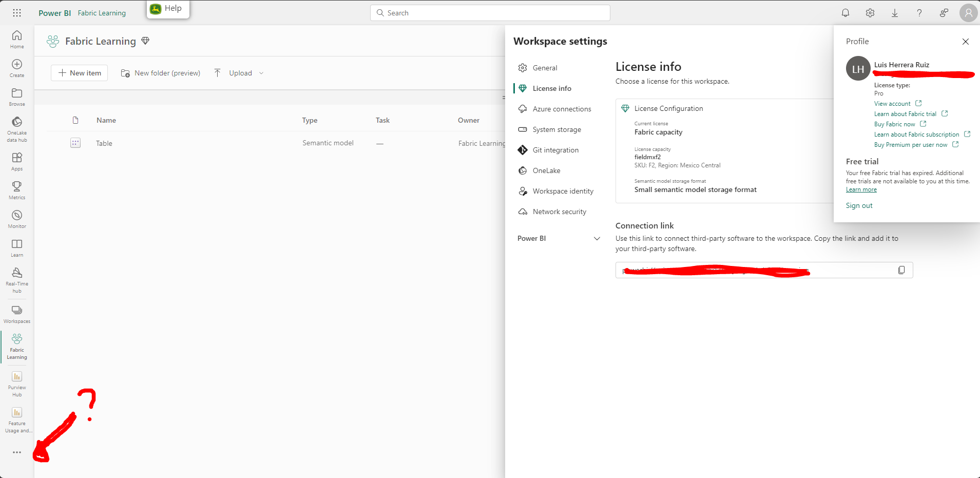The height and width of the screenshot is (478, 980).
Task: Select the General settings tab
Action: point(537,68)
